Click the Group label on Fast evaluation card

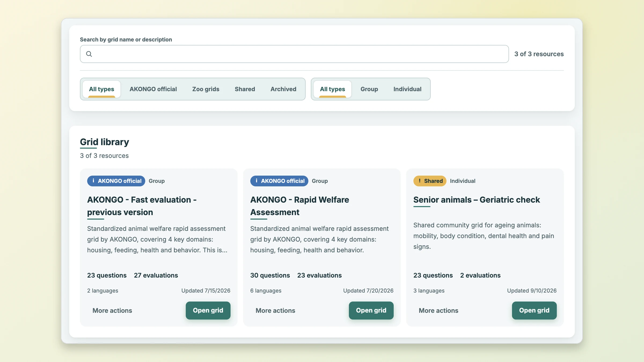pos(156,181)
